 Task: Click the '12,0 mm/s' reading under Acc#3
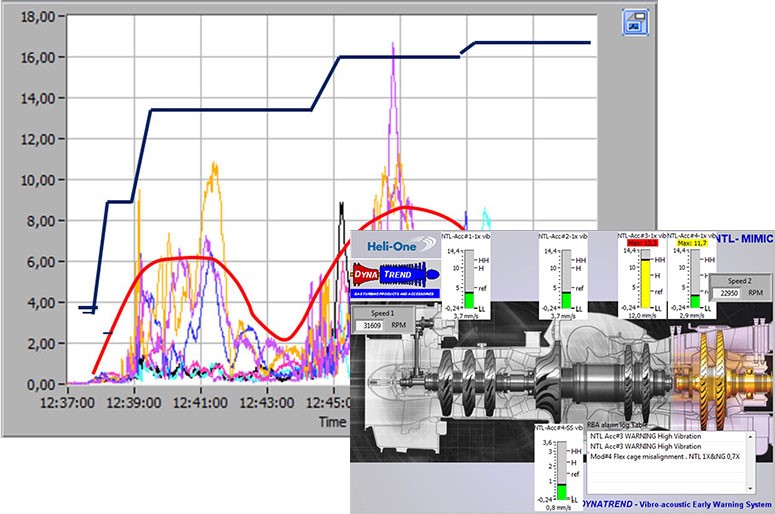point(642,315)
